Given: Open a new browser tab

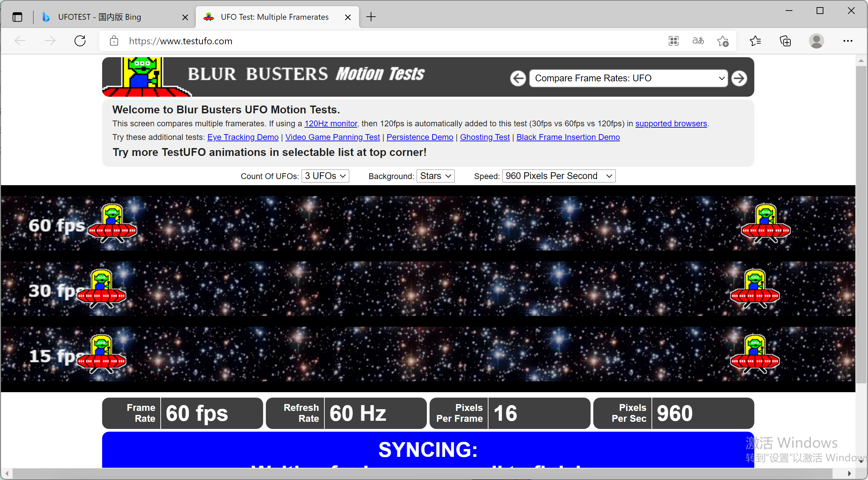Looking at the screenshot, I should click(x=371, y=17).
